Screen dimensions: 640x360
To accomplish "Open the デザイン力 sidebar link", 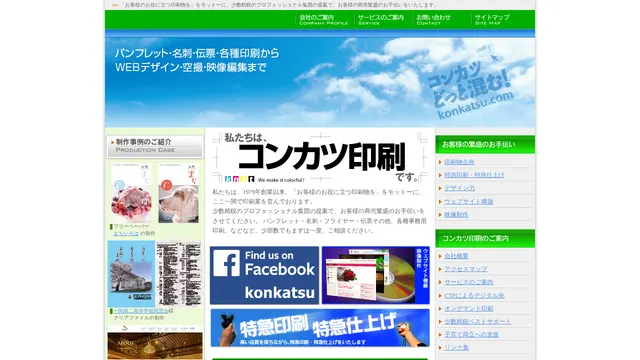I will point(460,188).
